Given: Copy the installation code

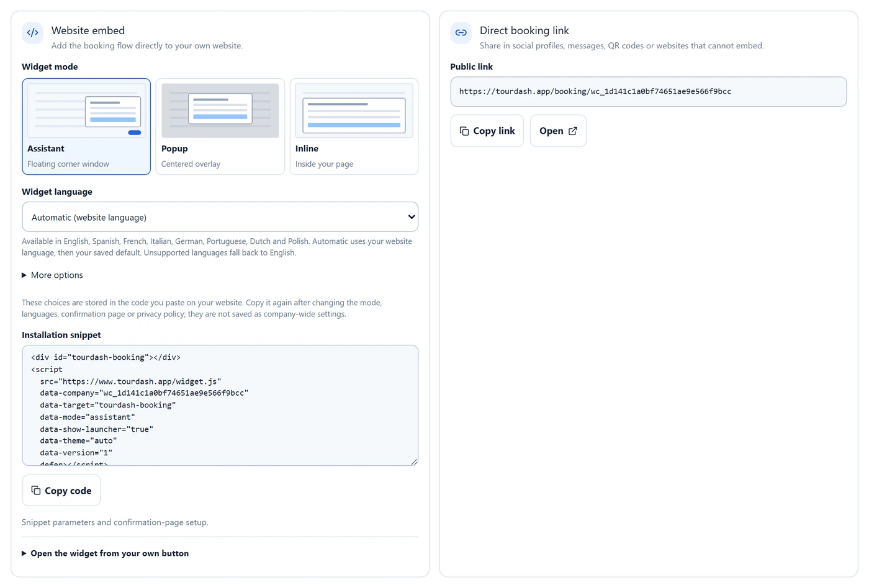Looking at the screenshot, I should (61, 491).
